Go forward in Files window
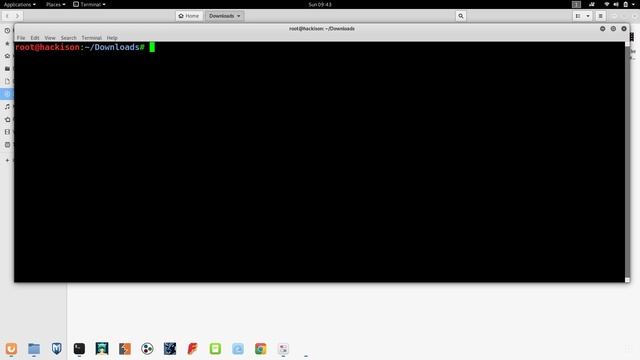This screenshot has width=640, height=360. click(x=18, y=16)
